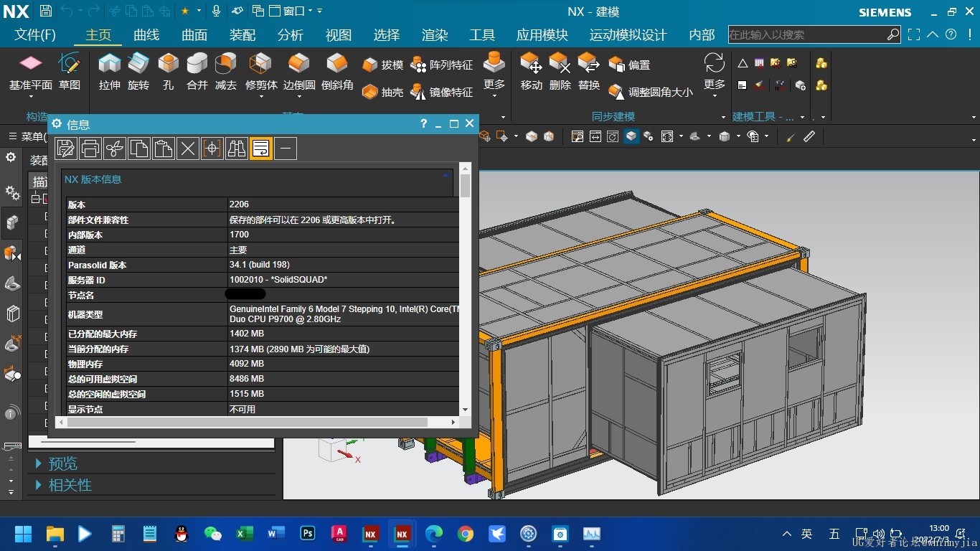The width and height of the screenshot is (980, 551).
Task: Select the 拉伸 (Extrude) tool
Action: tap(110, 72)
